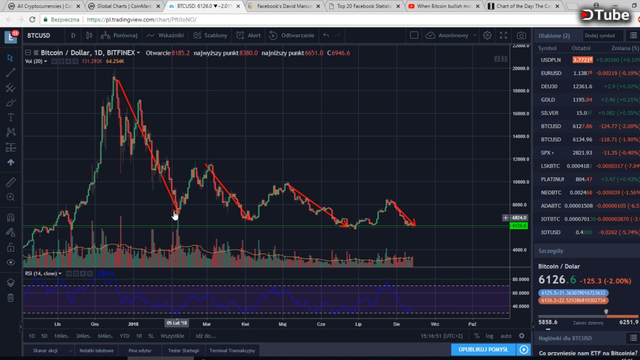Click the Dodaj symbol input field
Viewport: 640px width, 360px height.
[602, 36]
